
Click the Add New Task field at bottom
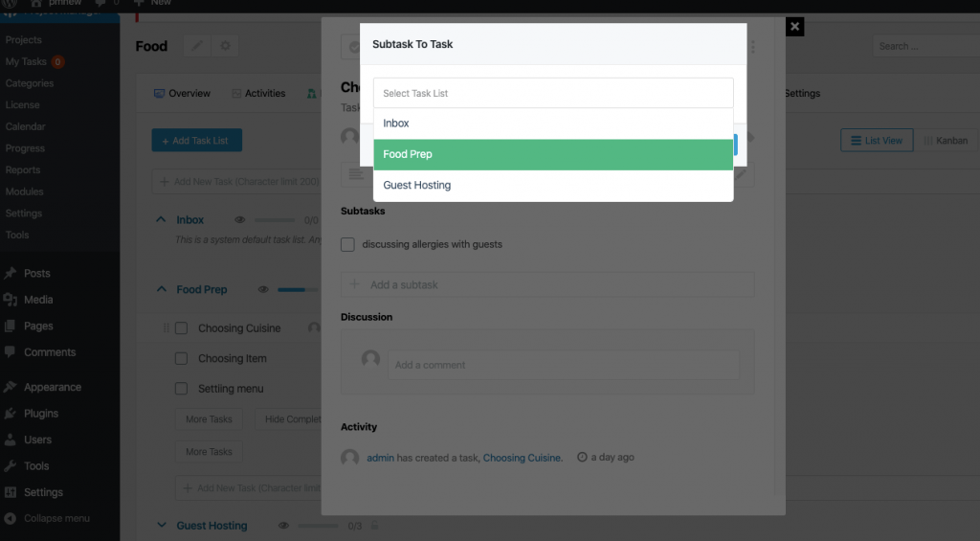tap(250, 487)
